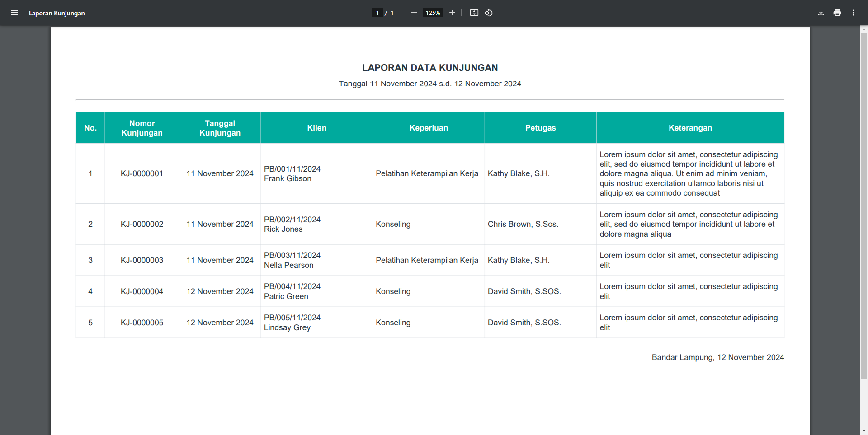This screenshot has width=868, height=435.
Task: Click the scrollbar up arrow
Action: pyautogui.click(x=864, y=30)
